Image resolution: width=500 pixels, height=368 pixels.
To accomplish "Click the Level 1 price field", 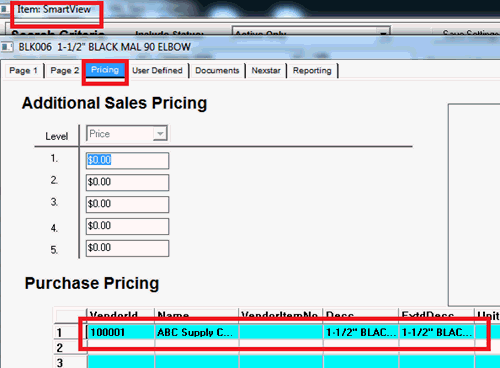I will (127, 161).
